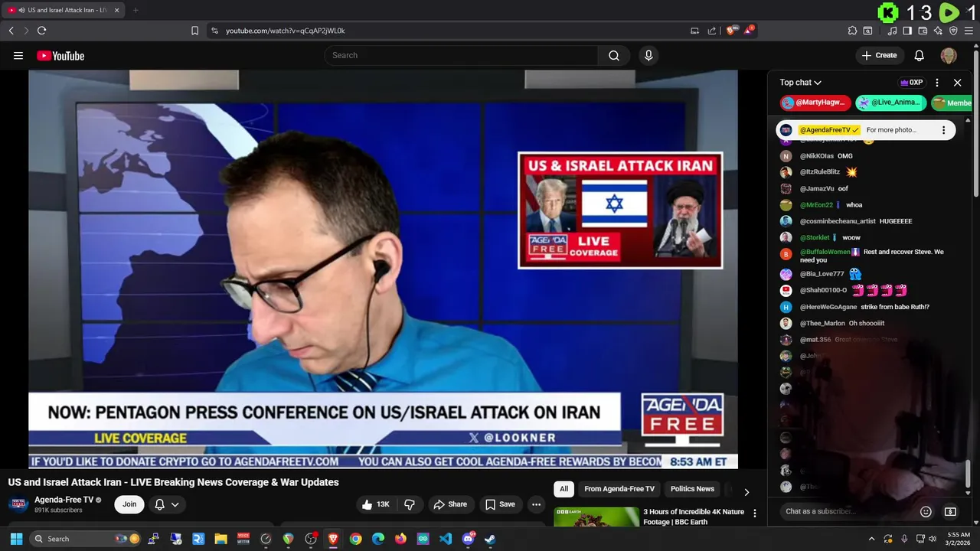This screenshot has height=551, width=980.
Task: Show hidden system tray icons chevron
Action: point(872,539)
